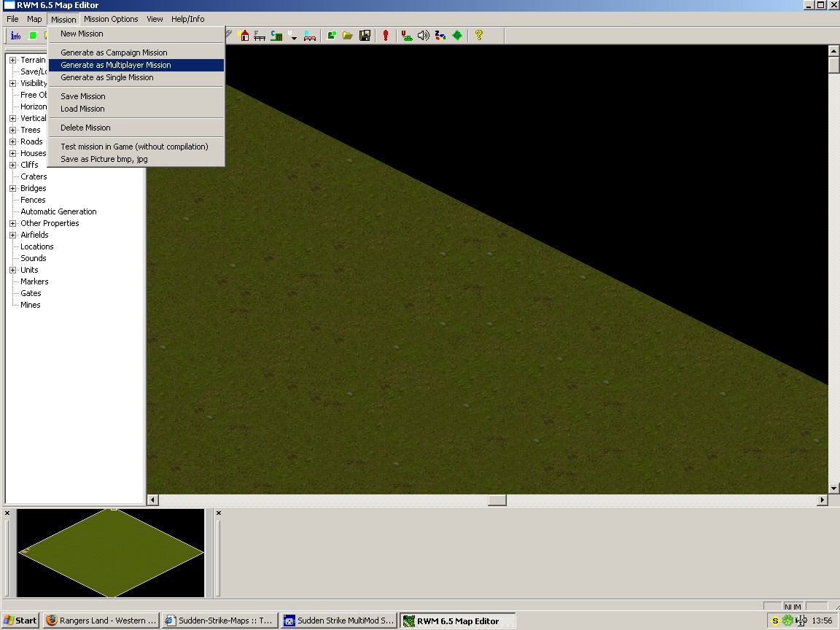Image resolution: width=840 pixels, height=630 pixels.
Task: Click the horizontal scrollbar thumb
Action: (497, 499)
